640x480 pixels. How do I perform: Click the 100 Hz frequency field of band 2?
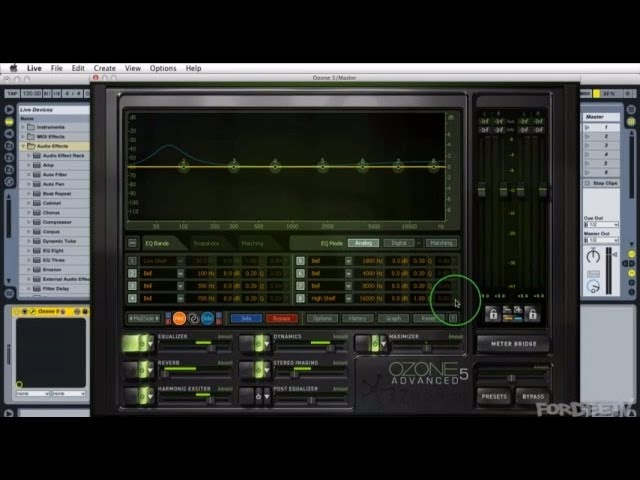(202, 273)
